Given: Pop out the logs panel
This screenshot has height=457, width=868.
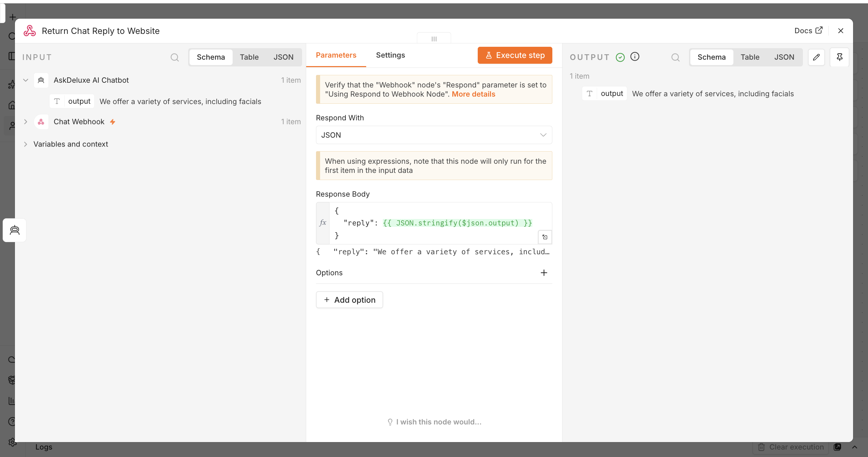Looking at the screenshot, I should point(837,447).
